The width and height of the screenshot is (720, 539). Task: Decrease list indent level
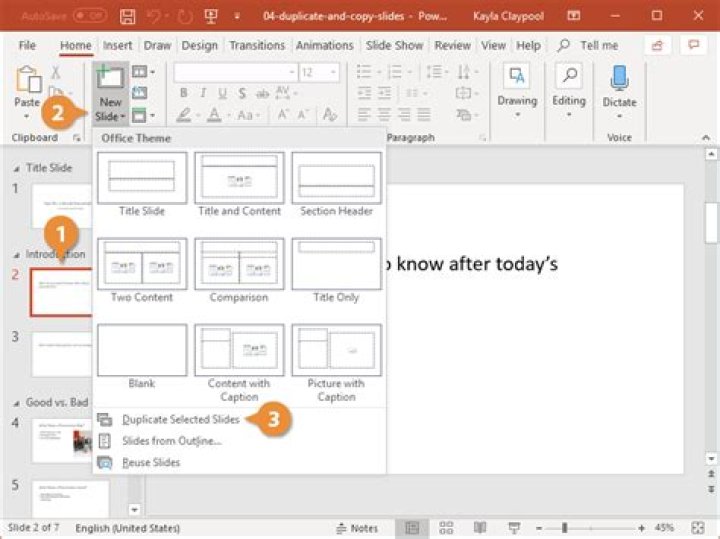point(364,93)
